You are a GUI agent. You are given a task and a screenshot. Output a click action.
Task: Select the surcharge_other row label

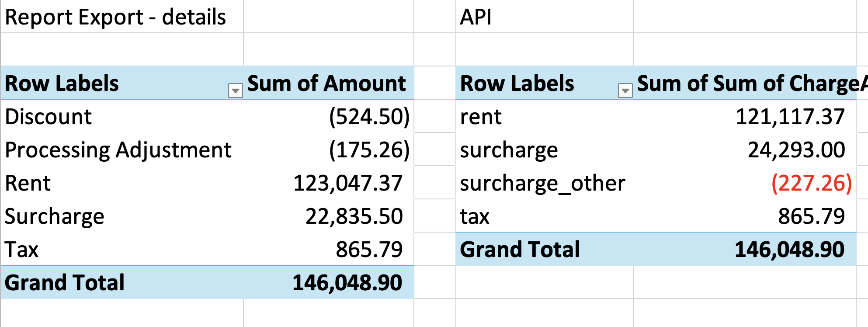tap(542, 183)
